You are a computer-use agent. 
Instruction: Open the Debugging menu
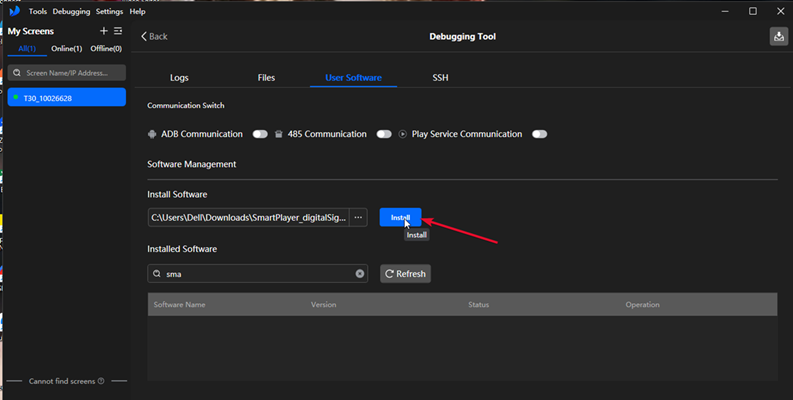pyautogui.click(x=71, y=11)
